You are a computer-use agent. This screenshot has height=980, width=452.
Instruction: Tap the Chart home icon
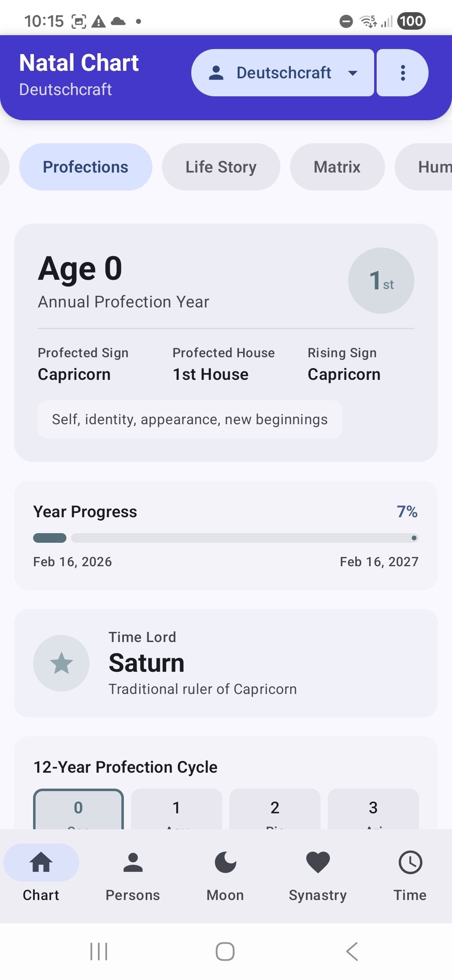point(41,863)
